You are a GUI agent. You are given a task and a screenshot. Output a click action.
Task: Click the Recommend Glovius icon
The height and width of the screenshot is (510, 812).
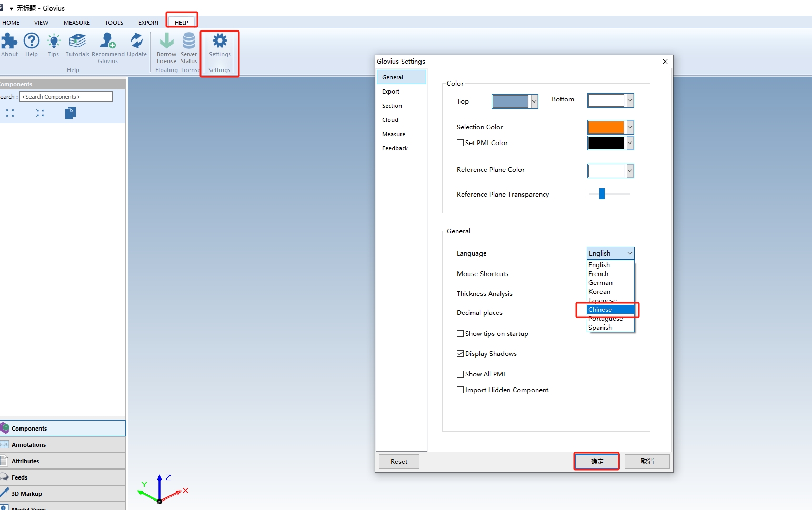click(x=108, y=42)
